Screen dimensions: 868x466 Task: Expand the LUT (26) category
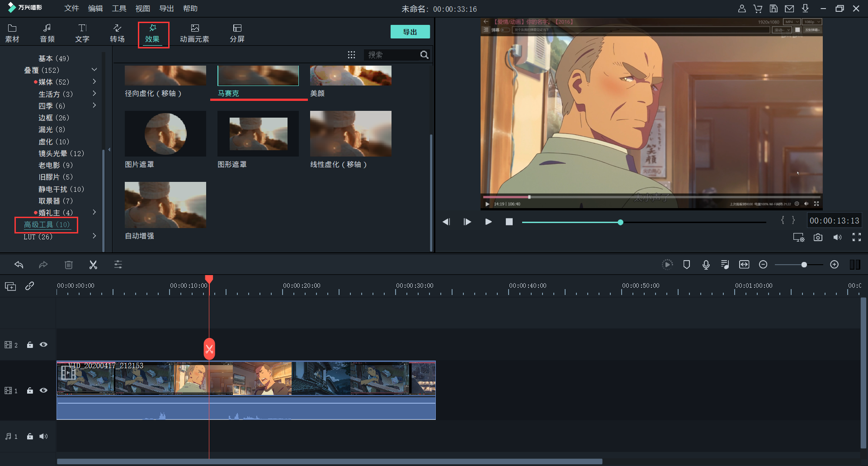click(x=94, y=236)
